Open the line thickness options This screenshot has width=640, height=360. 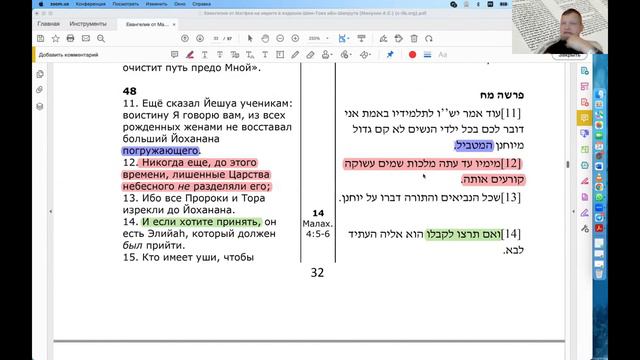[427, 54]
